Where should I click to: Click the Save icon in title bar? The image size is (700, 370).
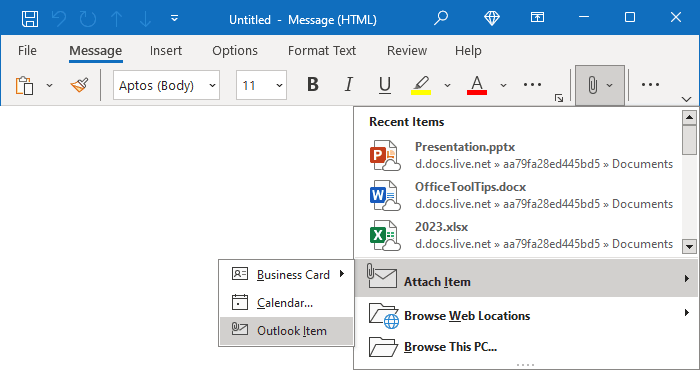point(30,19)
